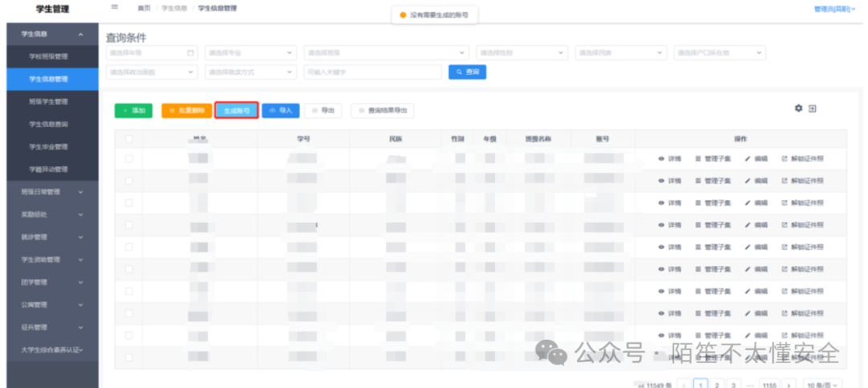The image size is (868, 388).
Task: Open 管理子集 in the seventh table row
Action: [x=713, y=292]
